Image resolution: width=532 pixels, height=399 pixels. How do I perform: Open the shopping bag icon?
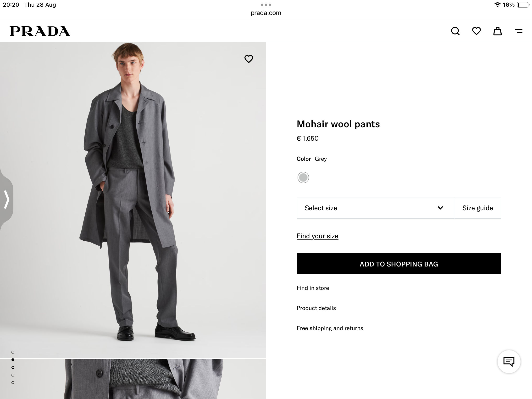[497, 31]
